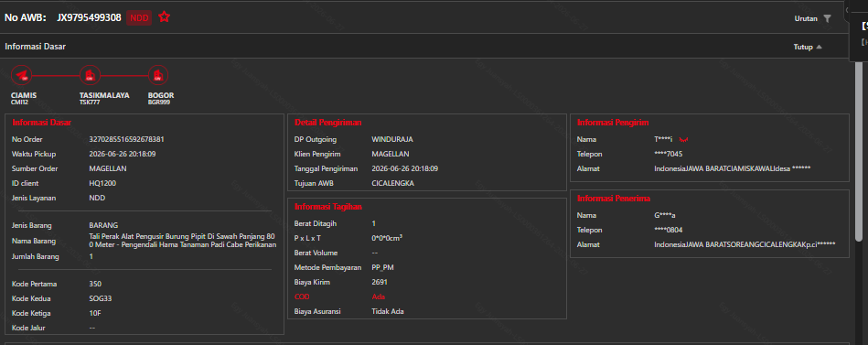Select ID client value HQ1200

(x=102, y=183)
